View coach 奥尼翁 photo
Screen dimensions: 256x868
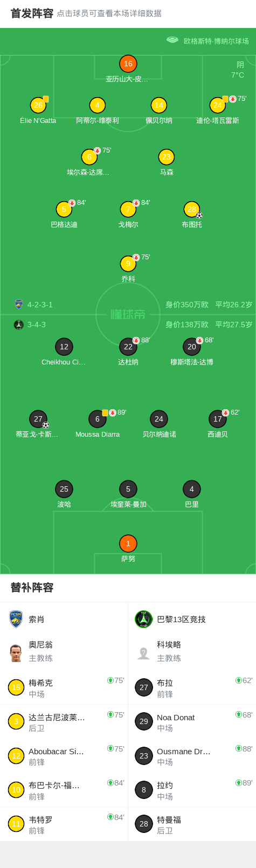(x=16, y=652)
